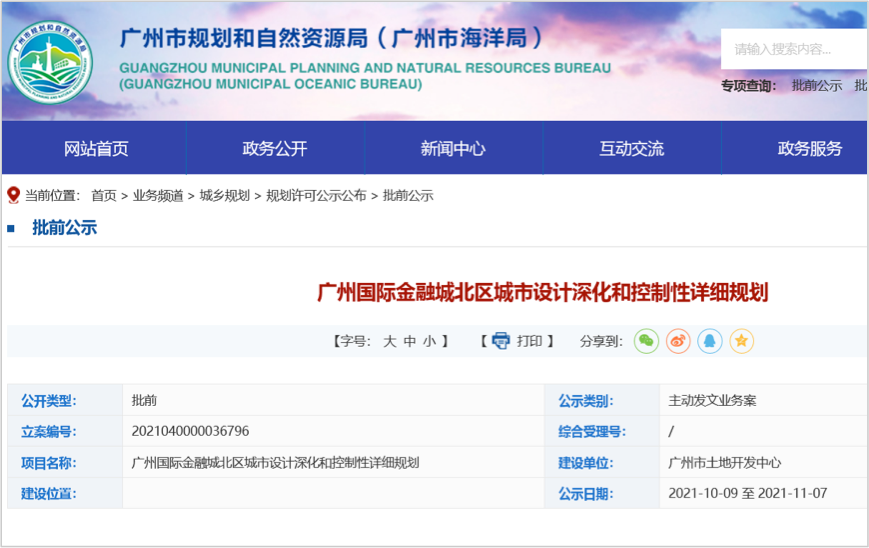Open 规划许可公示公布 breadcrumb link

316,196
